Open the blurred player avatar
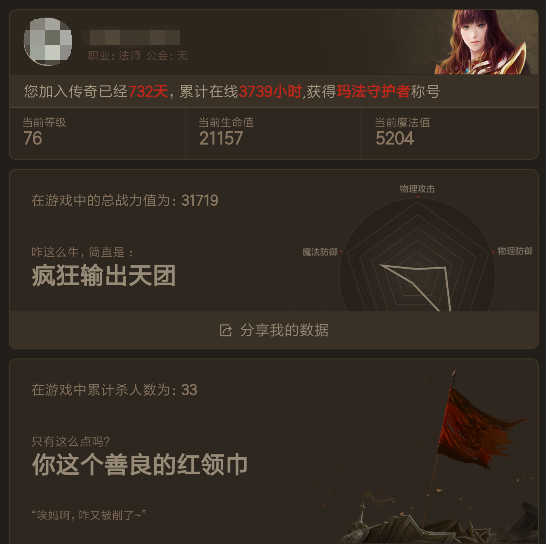Image resolution: width=546 pixels, height=544 pixels. click(x=48, y=42)
